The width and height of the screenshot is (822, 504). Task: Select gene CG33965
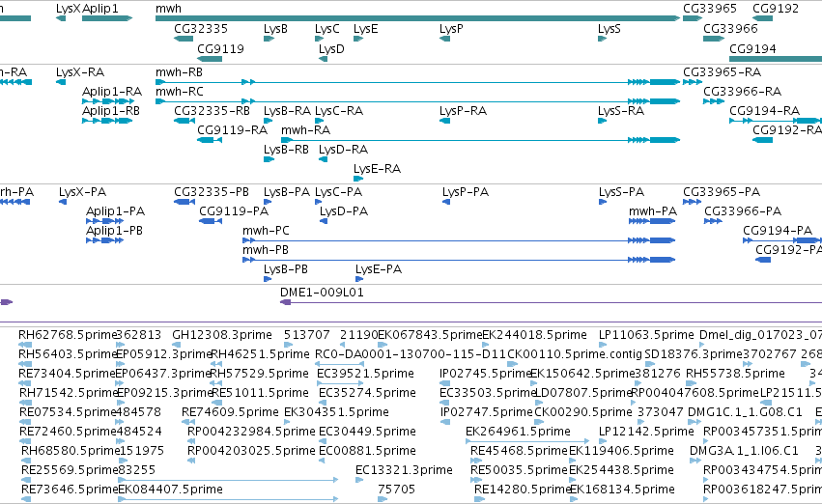pyautogui.click(x=693, y=18)
